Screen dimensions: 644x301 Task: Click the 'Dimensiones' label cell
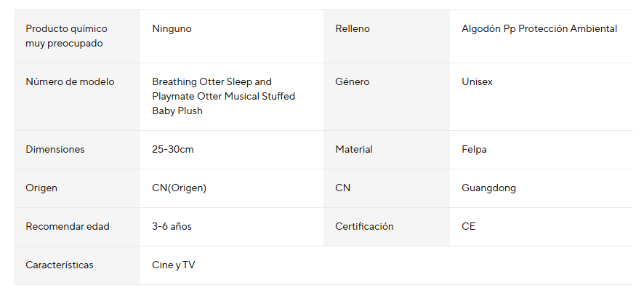tap(55, 150)
